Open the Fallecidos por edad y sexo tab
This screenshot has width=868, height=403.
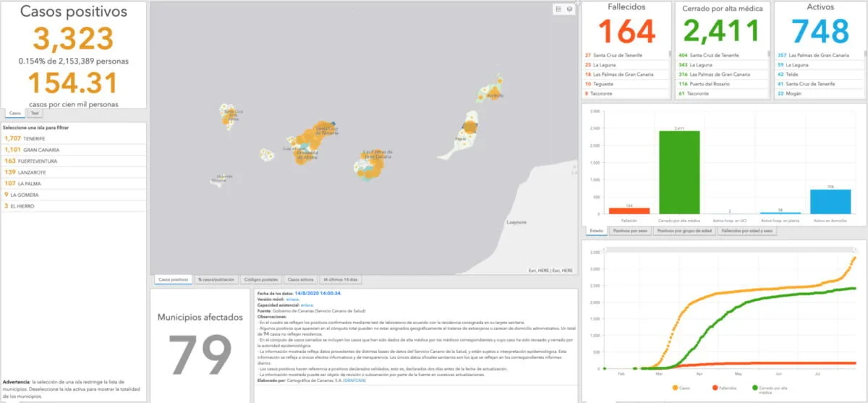[x=748, y=231]
